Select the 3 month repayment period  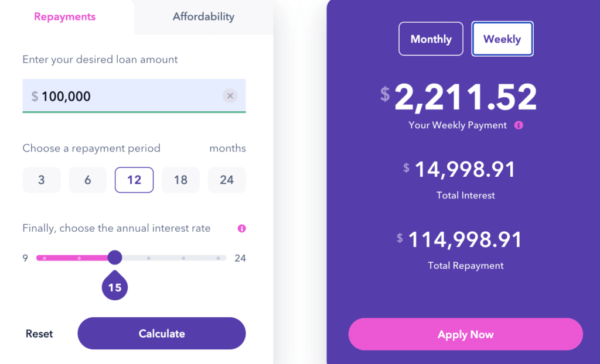pos(41,180)
